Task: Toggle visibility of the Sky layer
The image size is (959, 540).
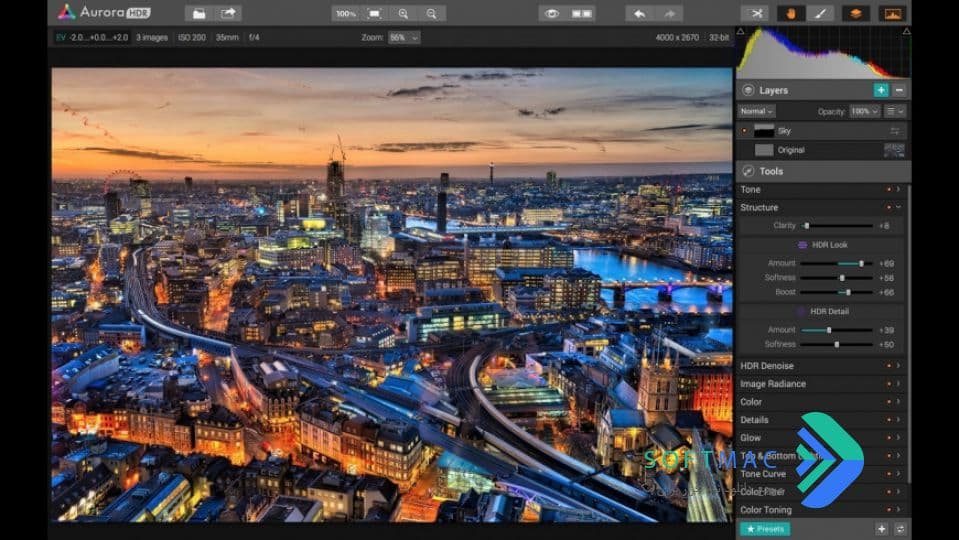Action: 744,131
